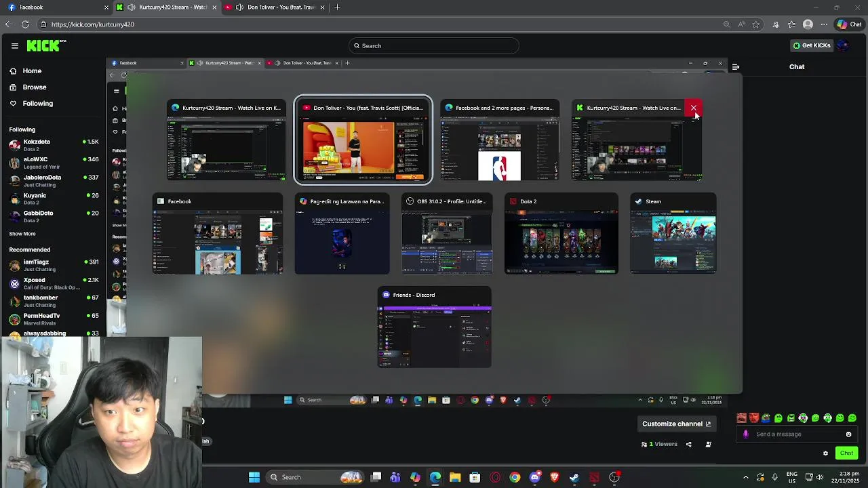Click the browser back arrow
Screen dimensions: 868x488
(9, 24)
